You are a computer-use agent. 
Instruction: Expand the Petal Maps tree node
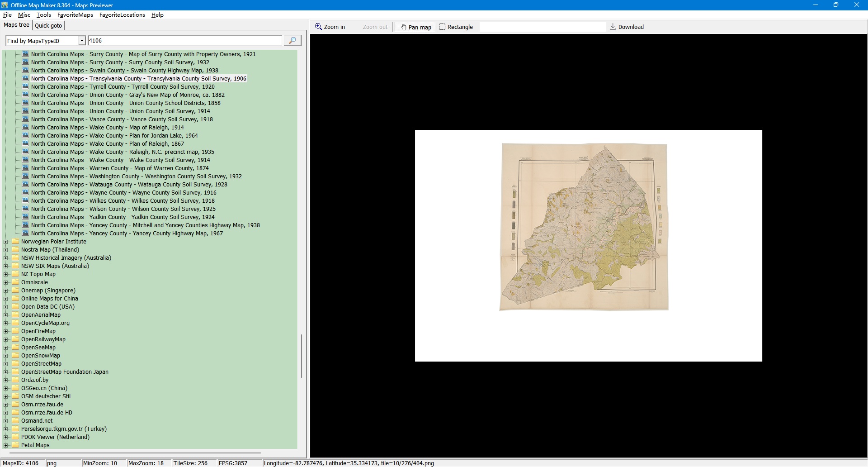[x=6, y=445]
